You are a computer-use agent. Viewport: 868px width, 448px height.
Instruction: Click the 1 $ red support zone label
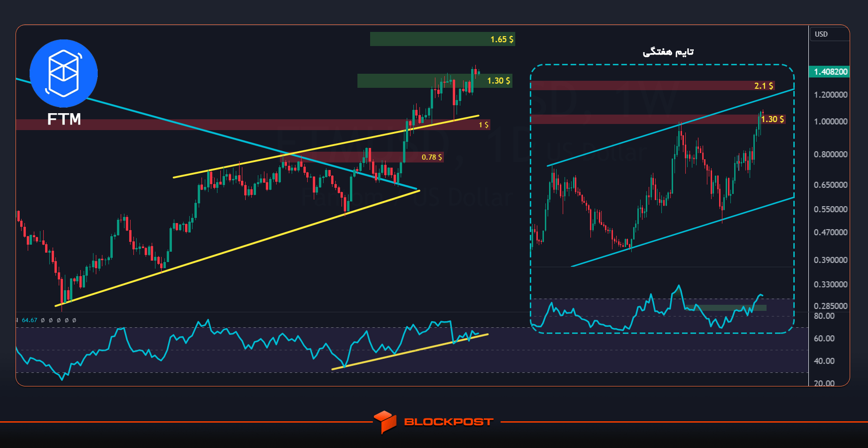click(483, 125)
